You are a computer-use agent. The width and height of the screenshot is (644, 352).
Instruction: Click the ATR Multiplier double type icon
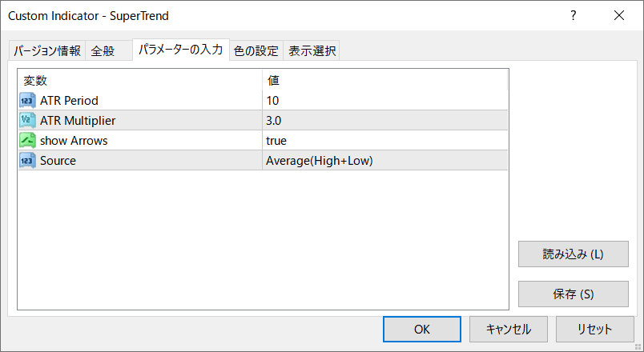27,120
